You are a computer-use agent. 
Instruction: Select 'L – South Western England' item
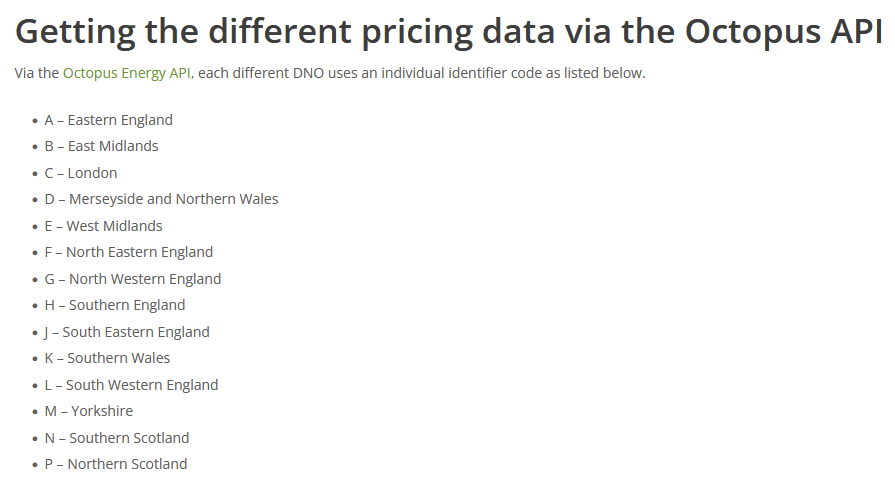pos(131,385)
